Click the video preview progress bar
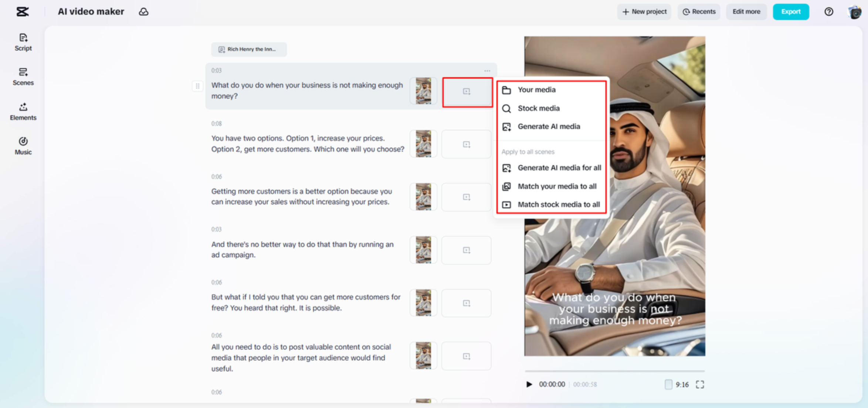868x408 pixels. pos(614,371)
